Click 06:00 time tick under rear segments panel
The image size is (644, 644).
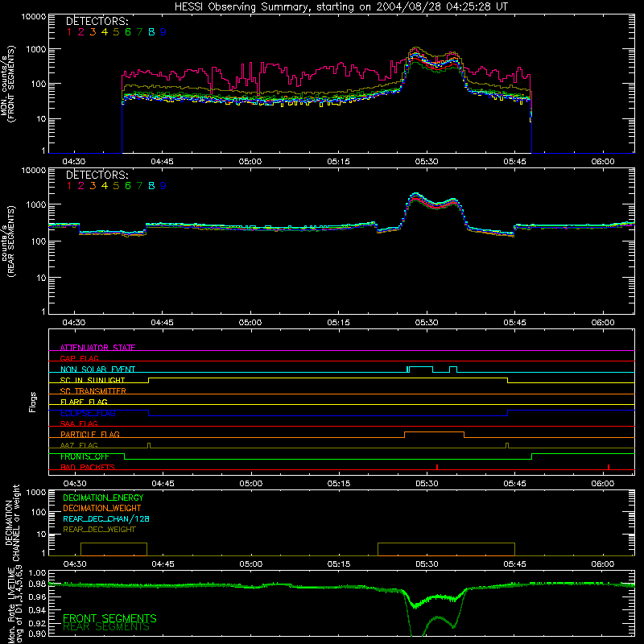point(603,323)
